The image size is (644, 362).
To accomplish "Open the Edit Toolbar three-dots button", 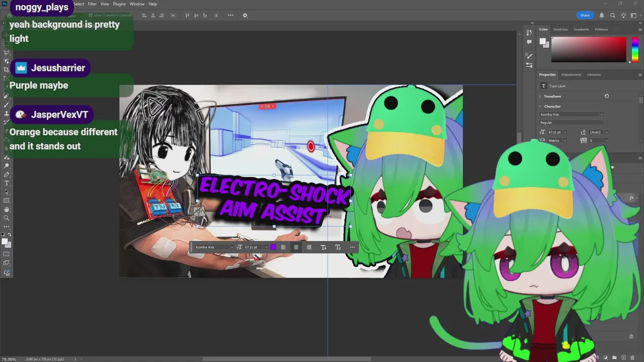I will click(x=7, y=226).
